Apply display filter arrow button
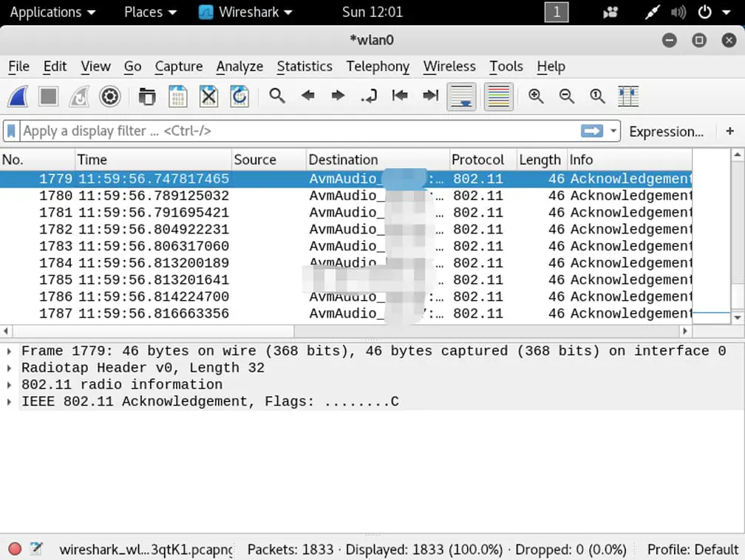The width and height of the screenshot is (745, 560). (x=592, y=131)
